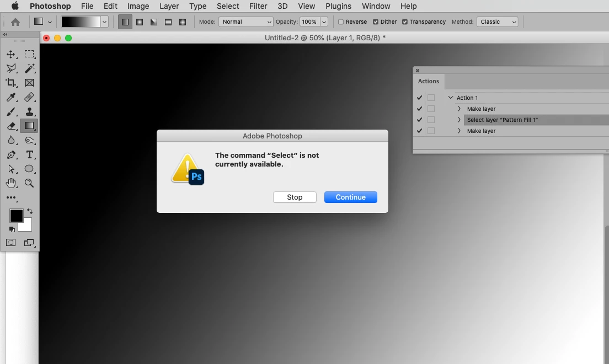Open the Plugins menu
This screenshot has height=364, width=609.
click(x=338, y=6)
